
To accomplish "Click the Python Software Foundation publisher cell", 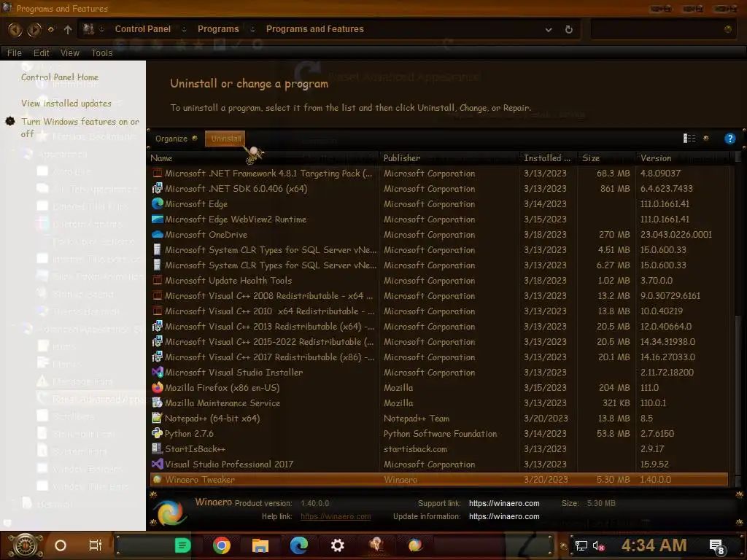I will pyautogui.click(x=440, y=433).
